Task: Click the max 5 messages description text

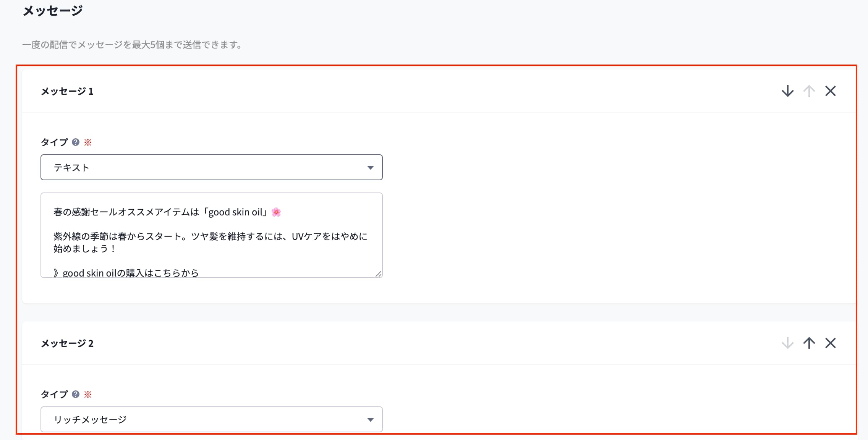Action: (x=132, y=45)
